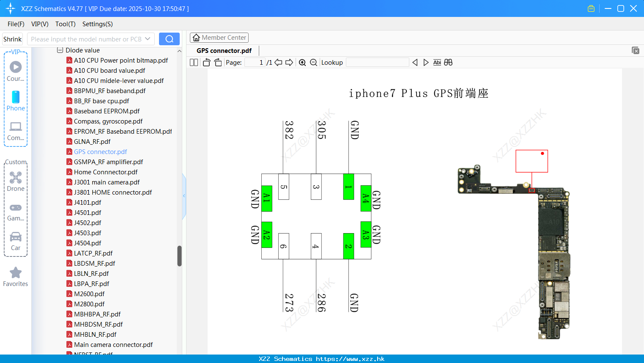Open Main camera connector.pdf
644x363 pixels.
[x=113, y=345]
